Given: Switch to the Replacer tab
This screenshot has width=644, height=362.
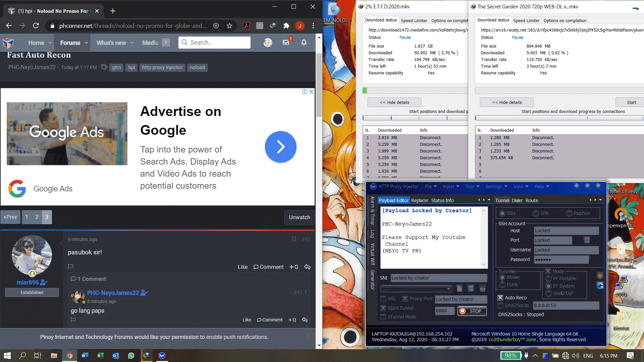Looking at the screenshot, I should pyautogui.click(x=420, y=200).
